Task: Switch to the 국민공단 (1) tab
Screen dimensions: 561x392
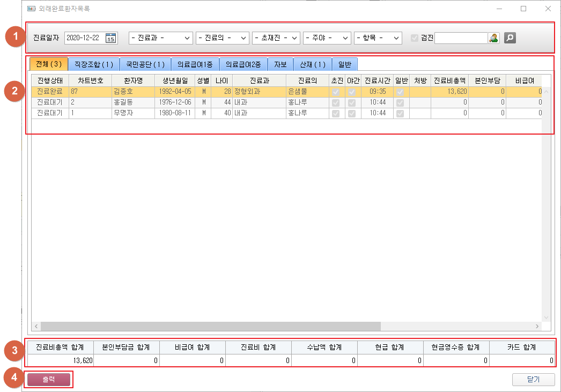Action: coord(145,64)
